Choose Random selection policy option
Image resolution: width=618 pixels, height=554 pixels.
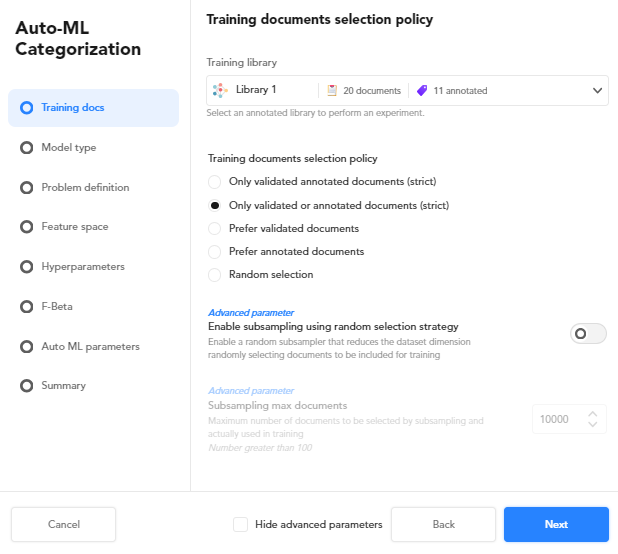[214, 274]
